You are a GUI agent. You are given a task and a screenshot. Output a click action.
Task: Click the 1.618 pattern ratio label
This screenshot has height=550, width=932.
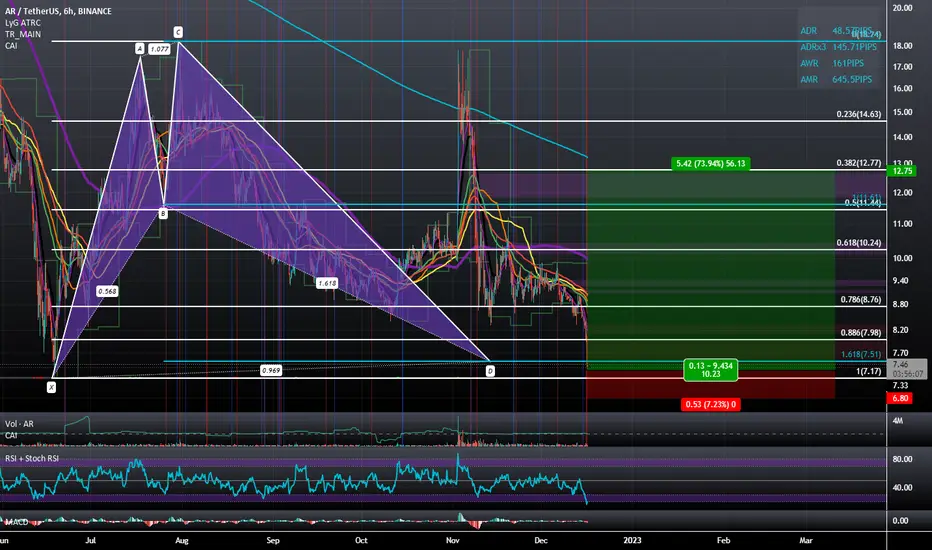pyautogui.click(x=328, y=283)
